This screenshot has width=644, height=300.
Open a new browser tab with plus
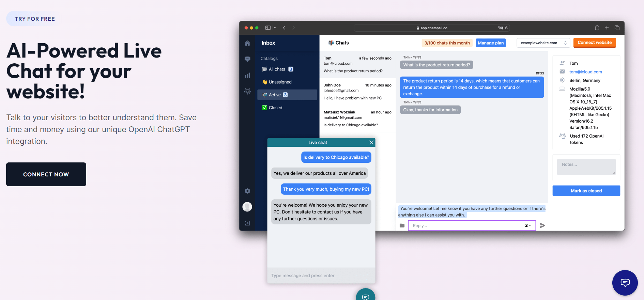click(x=607, y=28)
